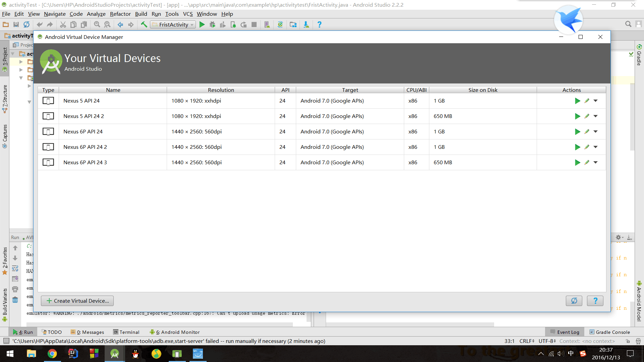Open File Explorer from taskbar
The image size is (644, 362).
tap(31, 354)
